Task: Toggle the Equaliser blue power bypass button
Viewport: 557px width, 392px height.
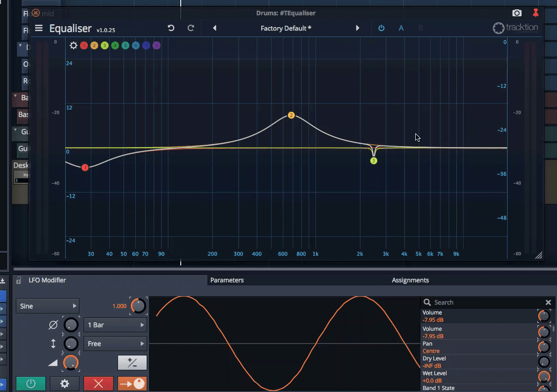Action: [381, 28]
